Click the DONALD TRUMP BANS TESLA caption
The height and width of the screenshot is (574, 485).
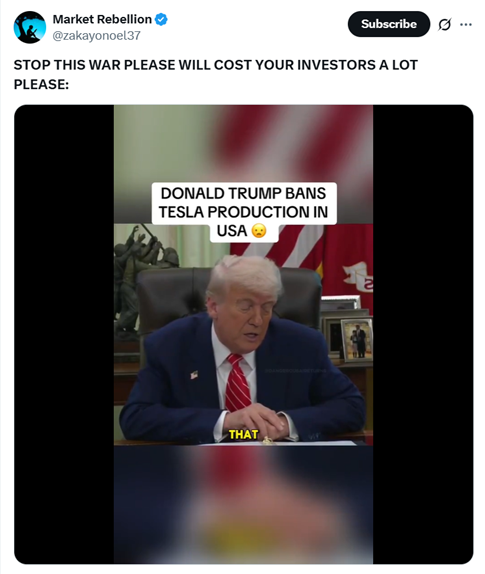pyautogui.click(x=243, y=212)
